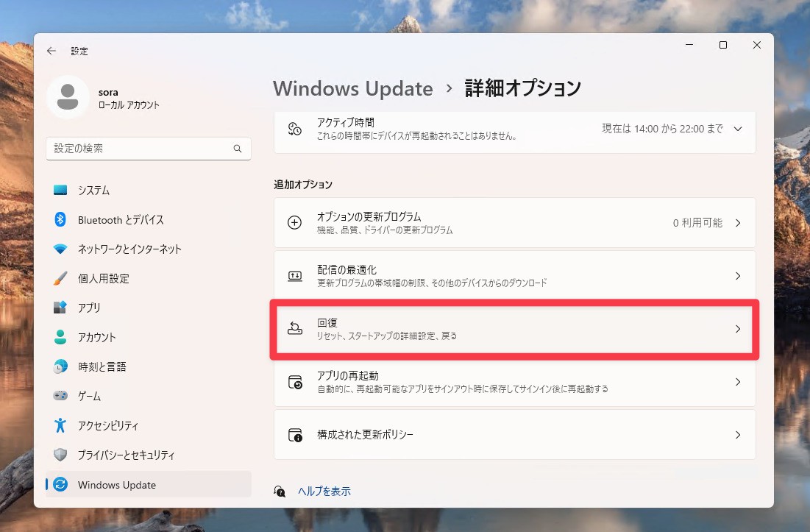Click the アカウント person icon
The height and width of the screenshot is (532, 810).
pos(60,337)
